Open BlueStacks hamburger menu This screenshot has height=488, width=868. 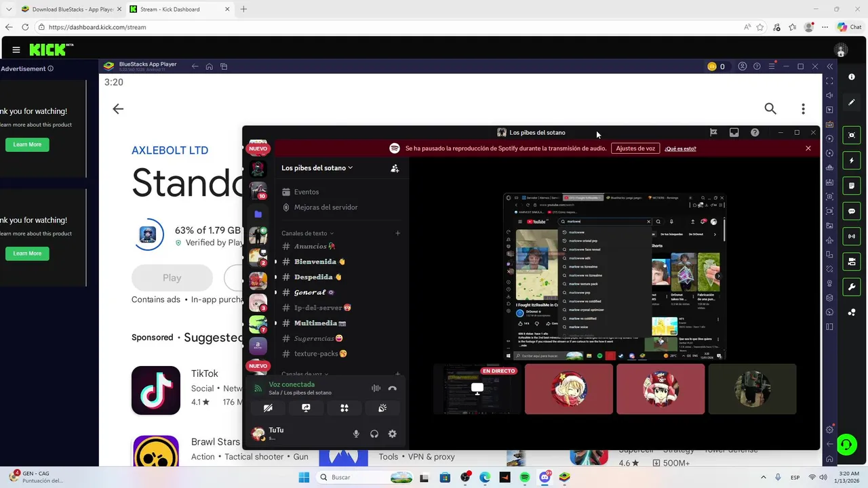tap(772, 66)
